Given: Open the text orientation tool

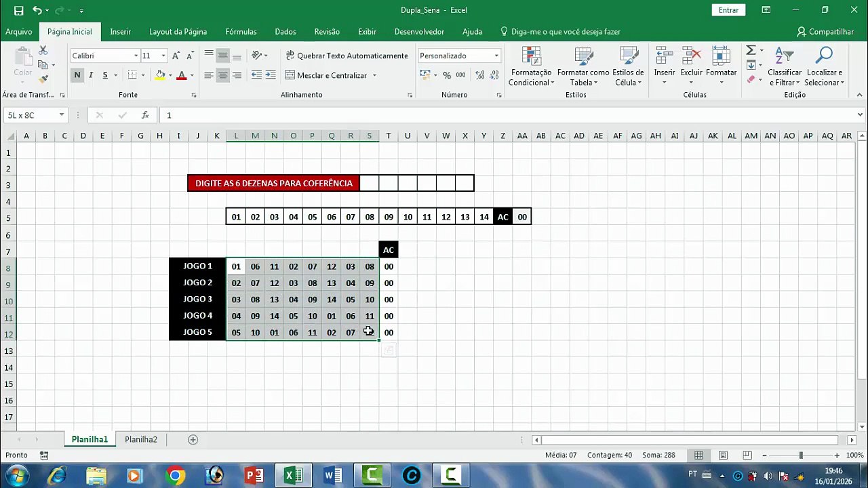Looking at the screenshot, I should tap(257, 56).
